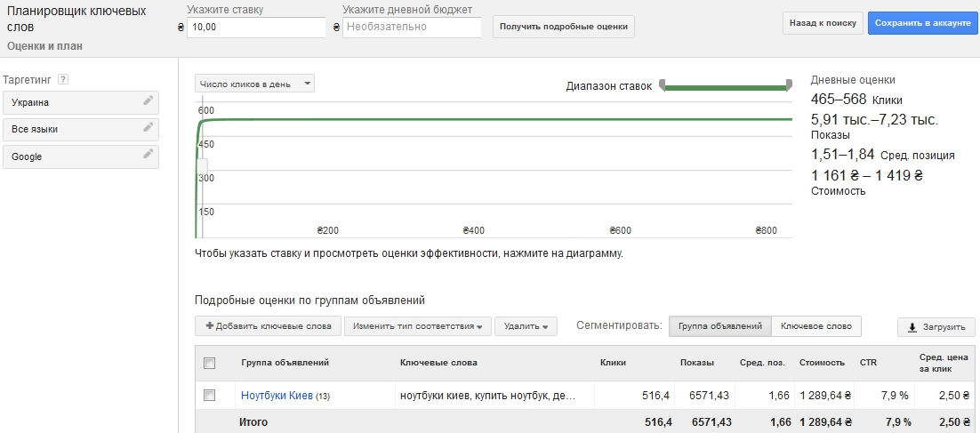Open the Таргетинг help question mark
Screen dimensions: 980x433
(x=62, y=79)
